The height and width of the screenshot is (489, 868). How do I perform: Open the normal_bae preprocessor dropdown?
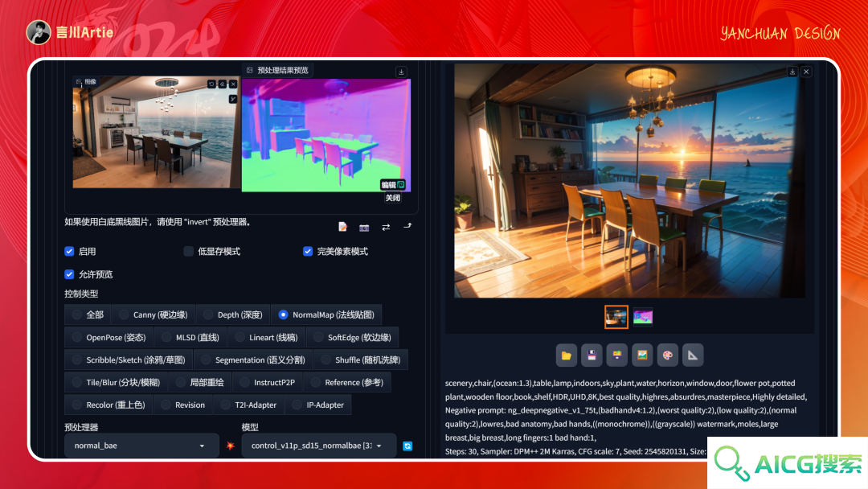[141, 446]
